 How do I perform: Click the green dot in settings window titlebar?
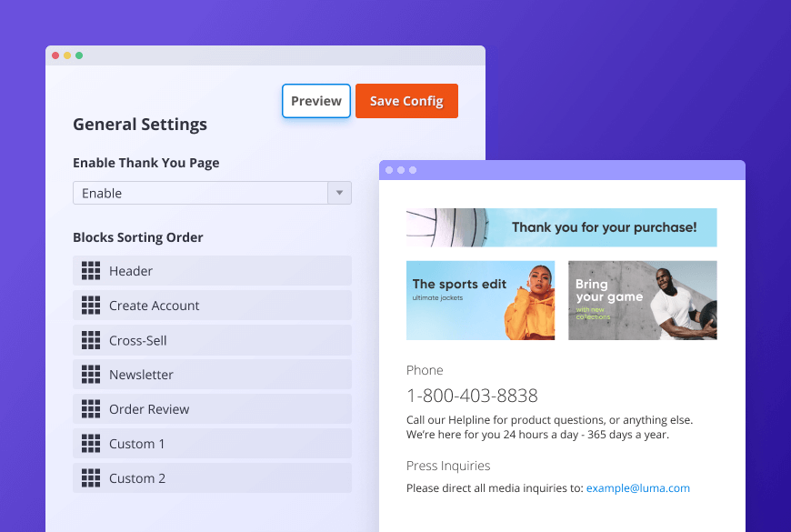(79, 55)
